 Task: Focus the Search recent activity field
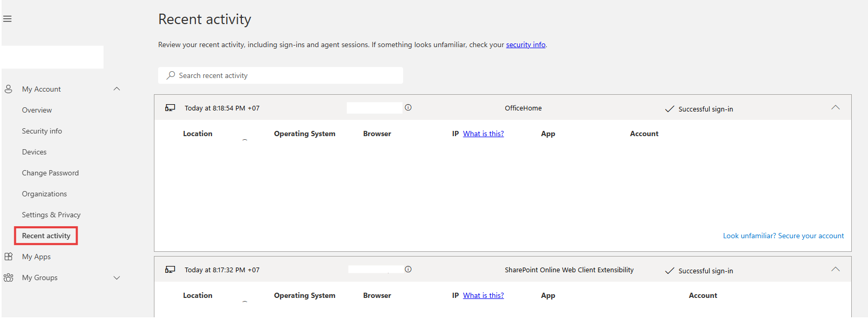pyautogui.click(x=281, y=75)
